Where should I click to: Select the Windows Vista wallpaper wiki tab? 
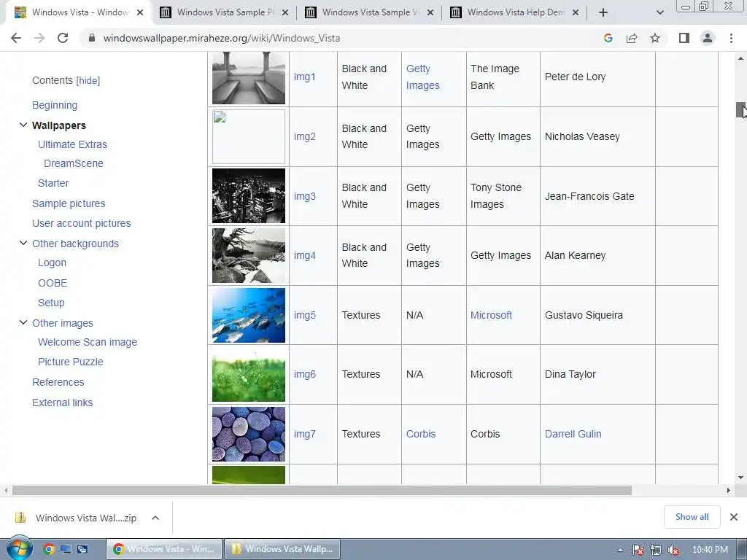click(79, 12)
